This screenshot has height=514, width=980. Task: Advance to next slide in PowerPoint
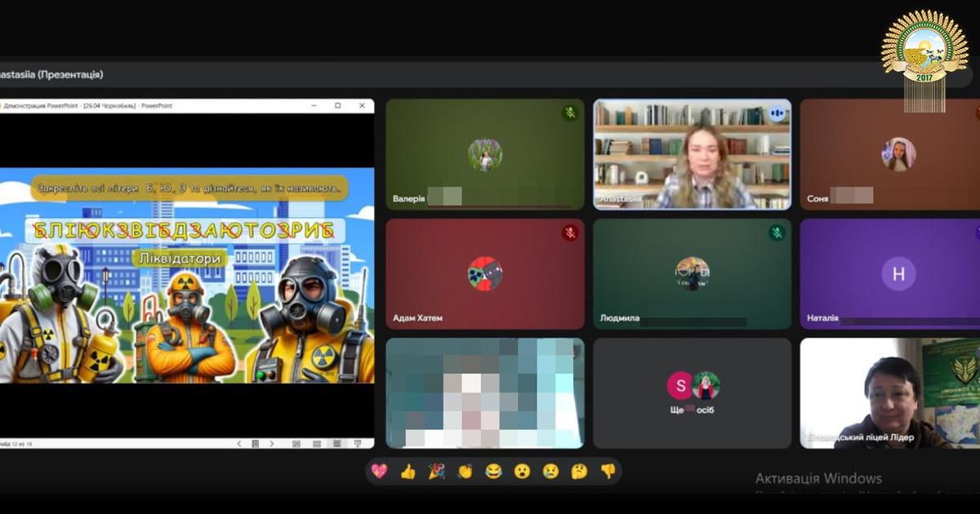[272, 444]
